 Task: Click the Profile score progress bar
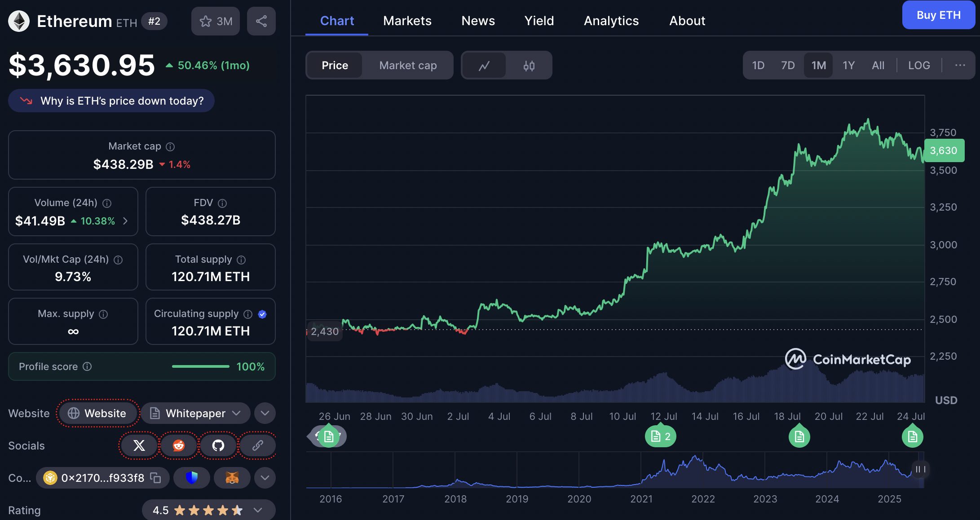[x=200, y=366]
